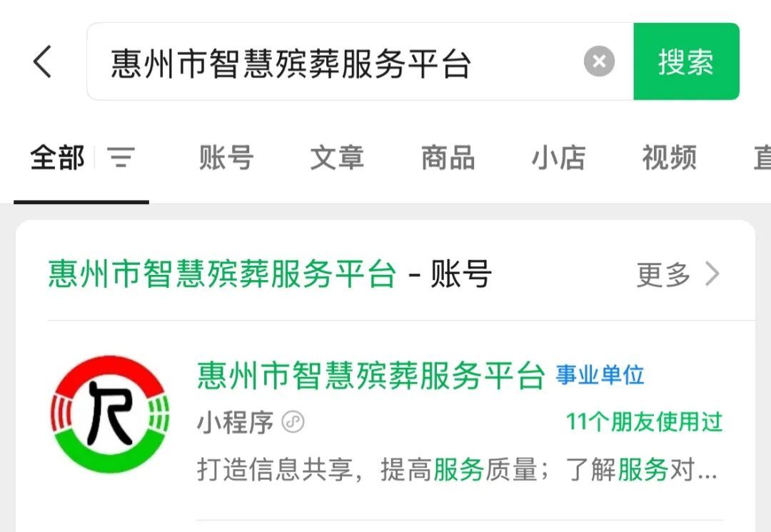Image resolution: width=771 pixels, height=532 pixels.
Task: Switch to the 商品 tab
Action: click(448, 157)
